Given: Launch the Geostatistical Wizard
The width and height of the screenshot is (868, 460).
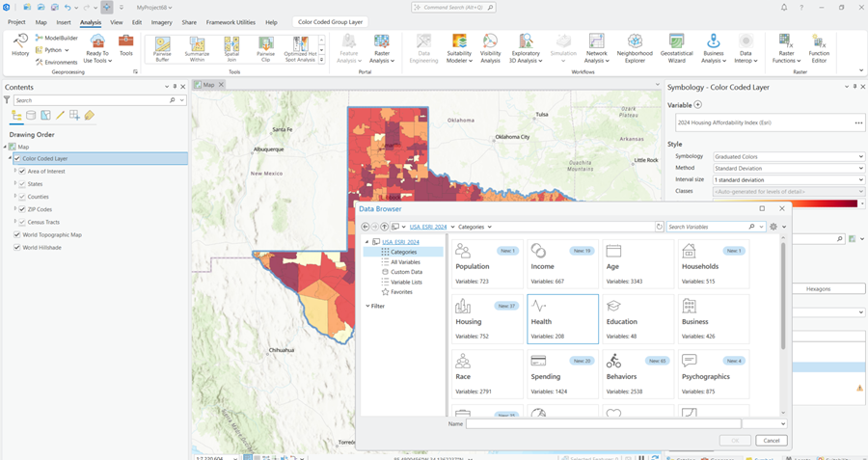Looking at the screenshot, I should pos(676,49).
